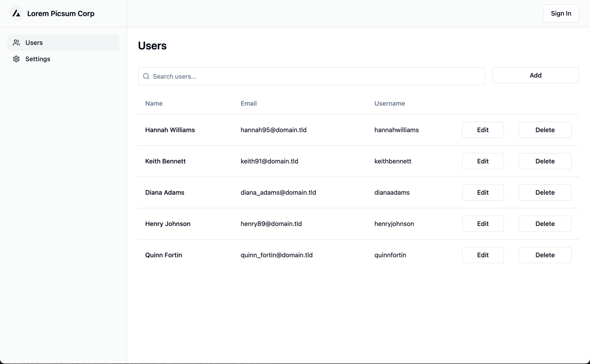
Task: Click the Lorem Picsum Corp logo icon
Action: 16,13
